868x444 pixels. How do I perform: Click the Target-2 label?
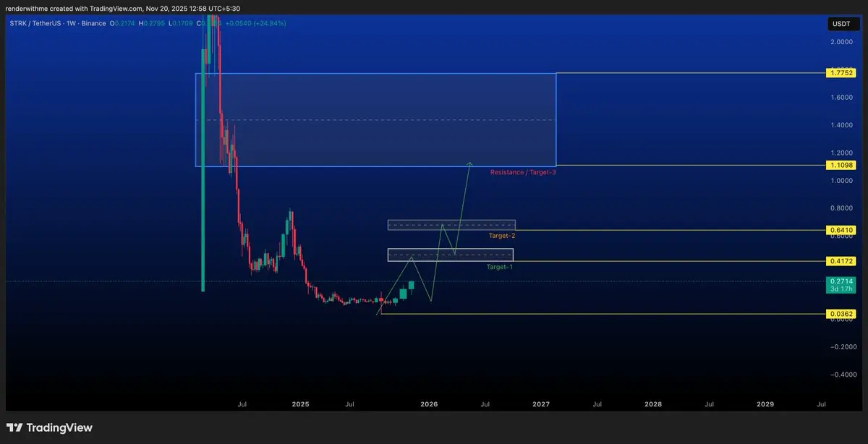(502, 236)
